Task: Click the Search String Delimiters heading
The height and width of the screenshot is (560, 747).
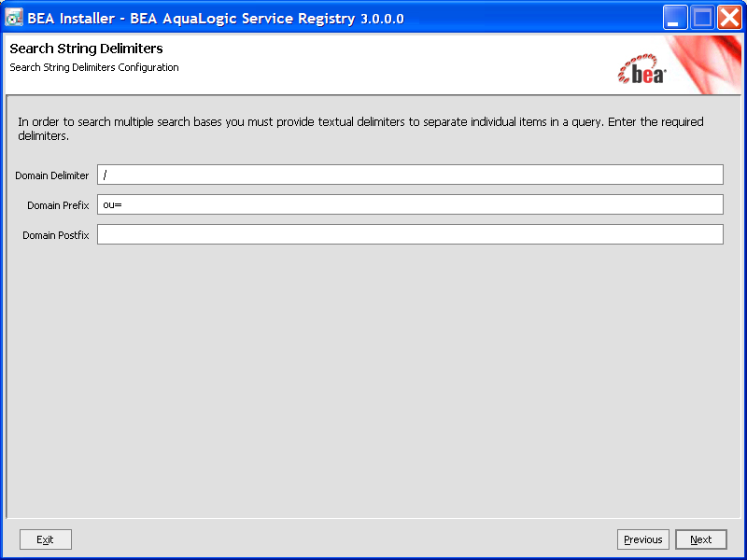Action: click(86, 49)
